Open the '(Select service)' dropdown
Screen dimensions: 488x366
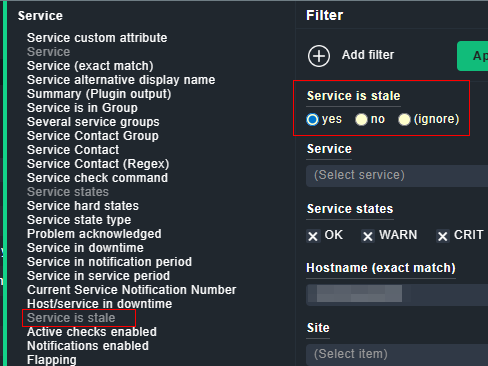point(397,176)
